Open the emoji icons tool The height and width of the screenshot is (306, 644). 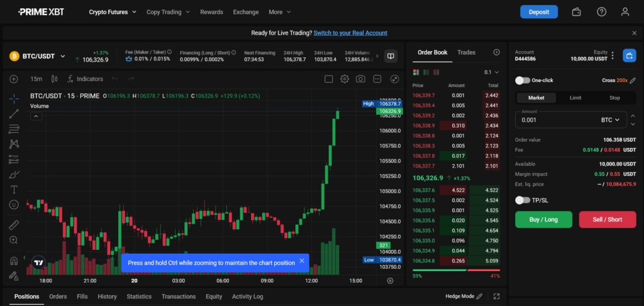point(14,205)
